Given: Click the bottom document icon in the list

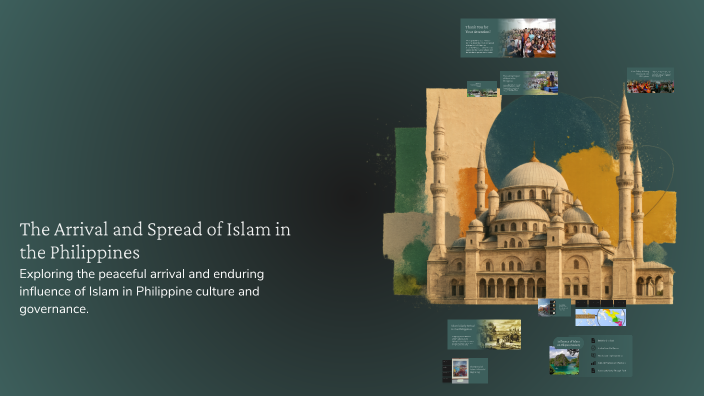Looking at the screenshot, I should pyautogui.click(x=593, y=370).
